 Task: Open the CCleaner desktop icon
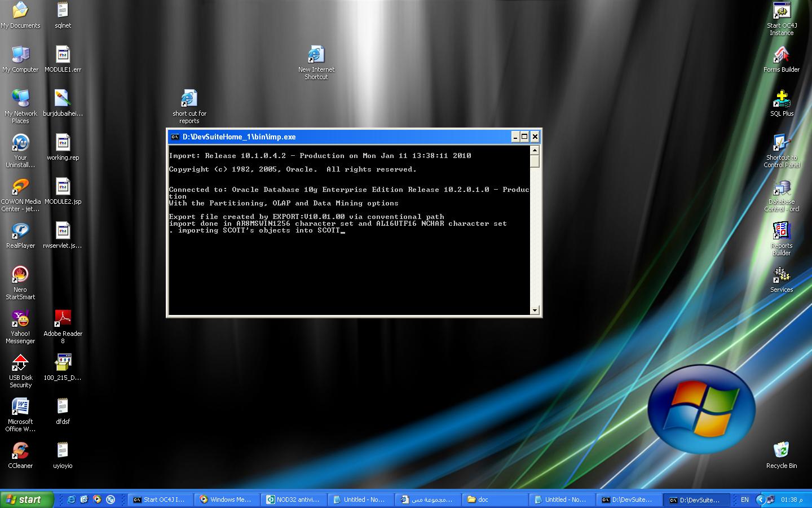click(x=20, y=453)
